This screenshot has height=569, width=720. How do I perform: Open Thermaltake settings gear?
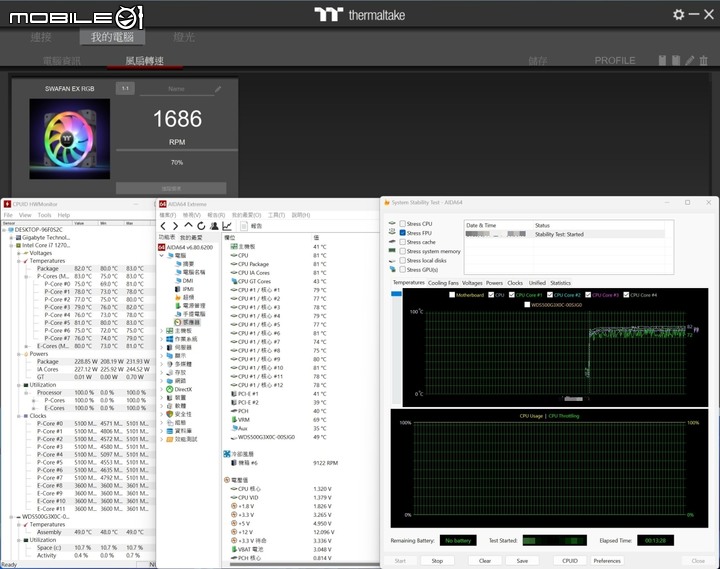pos(678,15)
